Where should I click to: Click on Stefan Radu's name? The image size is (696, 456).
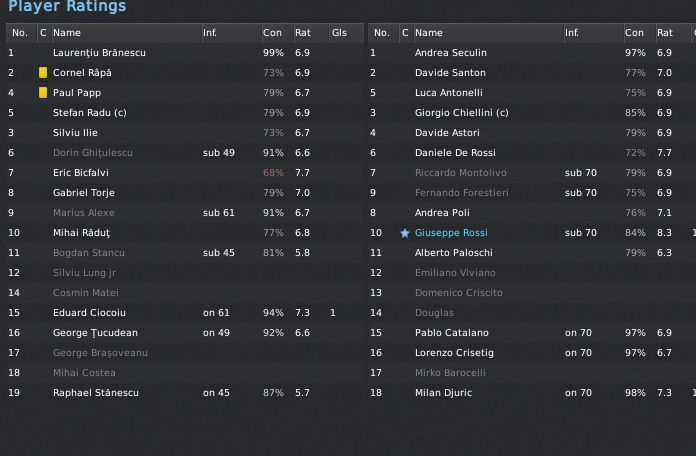coord(89,113)
